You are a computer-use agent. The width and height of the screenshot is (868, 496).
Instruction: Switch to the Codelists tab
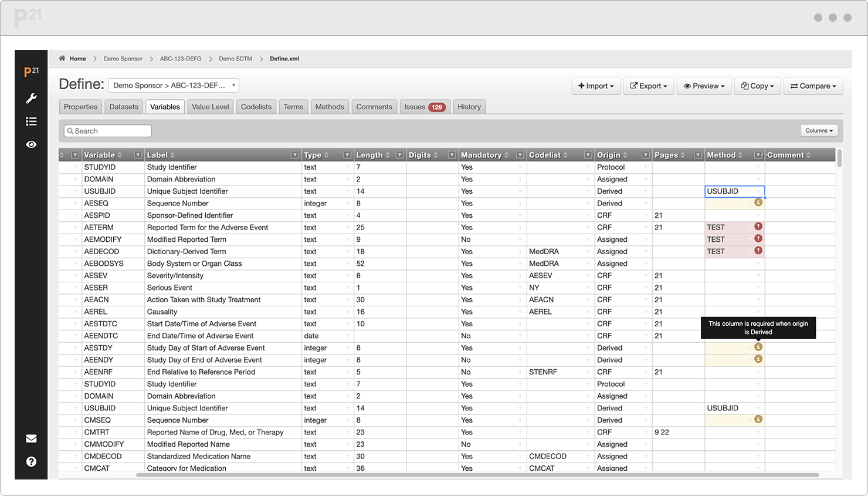tap(256, 107)
